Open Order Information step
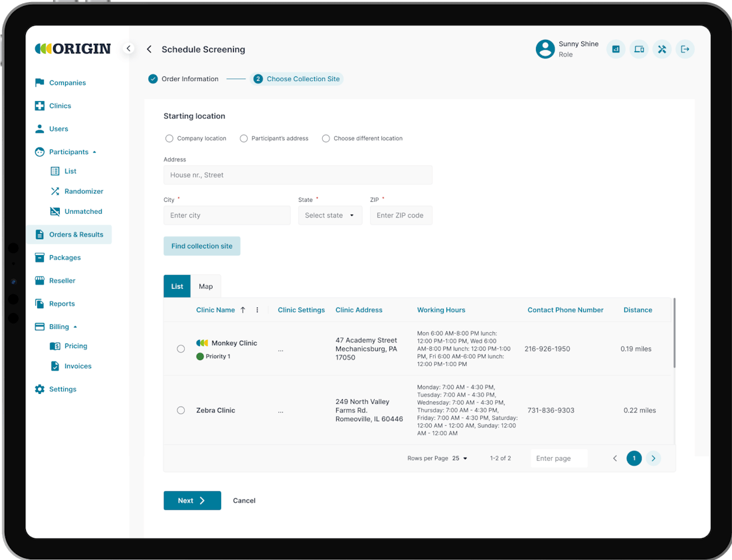The width and height of the screenshot is (732, 560). coord(183,79)
